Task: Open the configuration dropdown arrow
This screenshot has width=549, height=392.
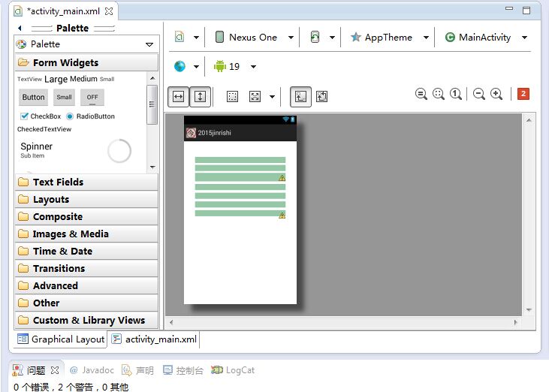Action: [x=197, y=37]
